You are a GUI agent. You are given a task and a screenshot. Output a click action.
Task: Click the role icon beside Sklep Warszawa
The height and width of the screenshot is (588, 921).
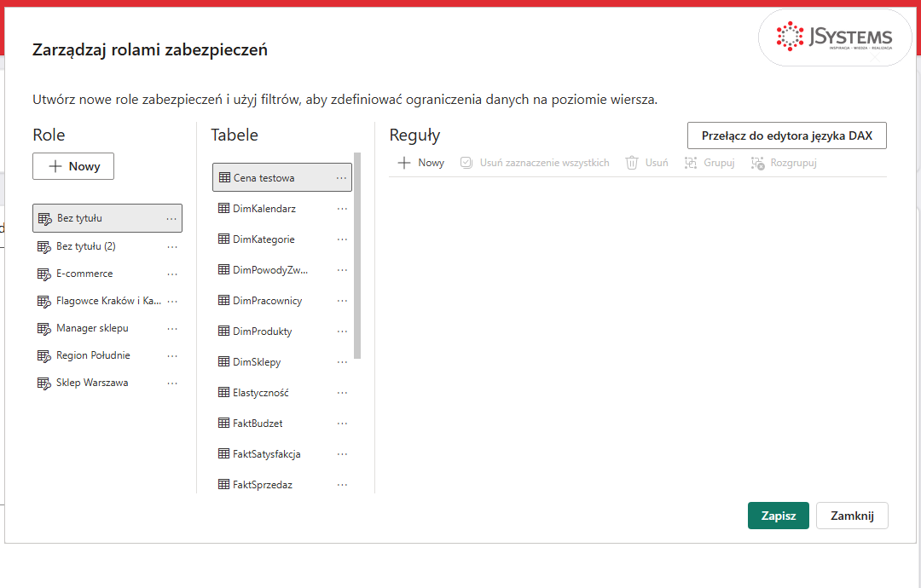44,383
